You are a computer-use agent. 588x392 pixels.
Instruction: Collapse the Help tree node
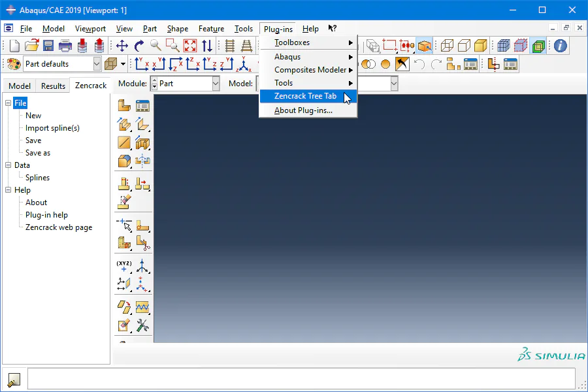click(x=8, y=190)
